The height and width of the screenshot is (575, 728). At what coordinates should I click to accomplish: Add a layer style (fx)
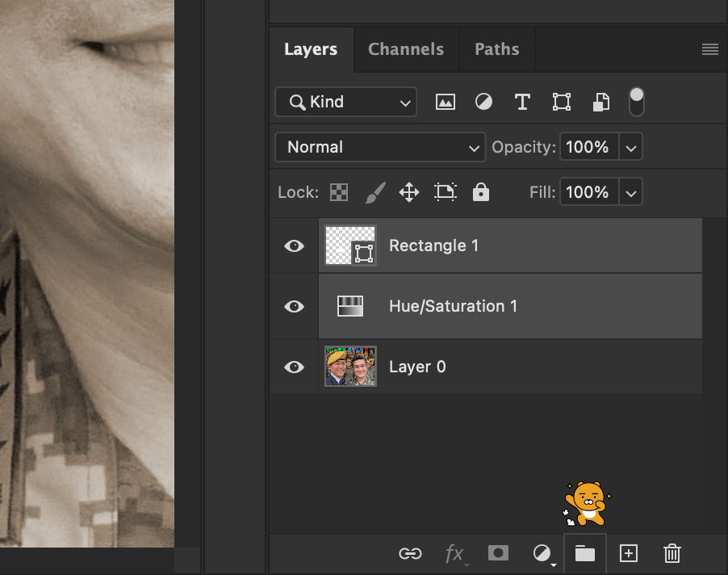tap(456, 554)
